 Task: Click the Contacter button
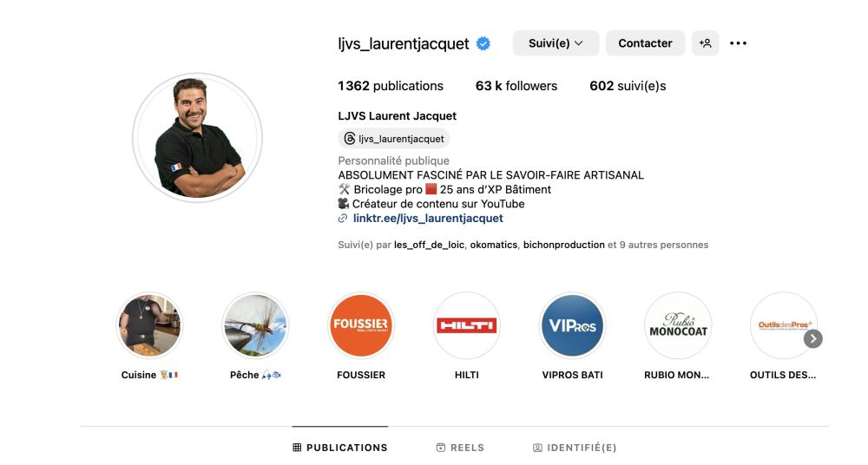coord(645,43)
